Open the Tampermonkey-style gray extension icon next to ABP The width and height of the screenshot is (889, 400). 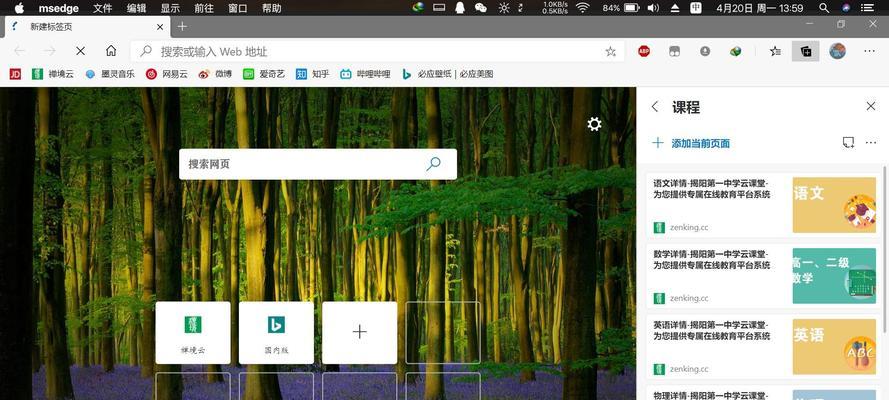coord(674,51)
